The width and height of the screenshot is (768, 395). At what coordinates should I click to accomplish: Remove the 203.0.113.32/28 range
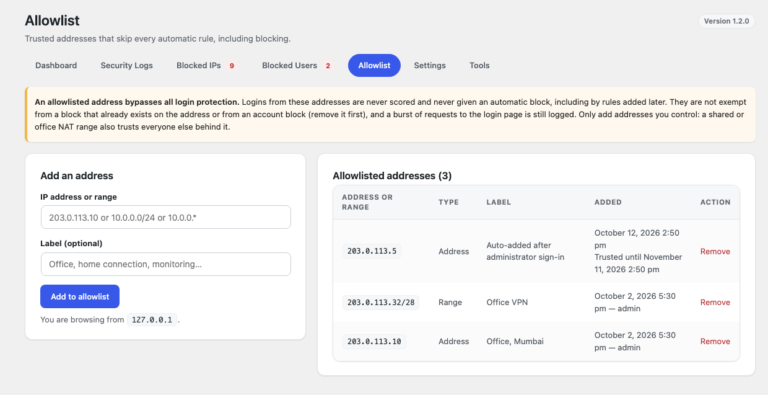point(715,302)
